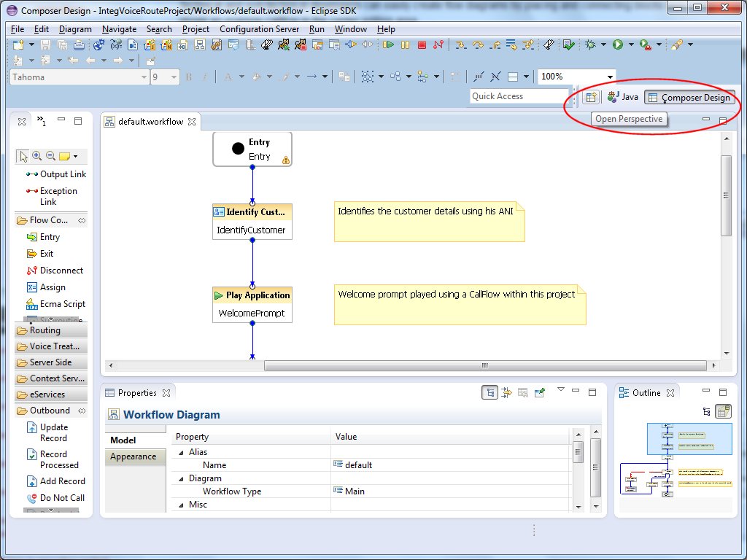Open the Configuration Server menu
The width and height of the screenshot is (747, 560).
tap(259, 29)
